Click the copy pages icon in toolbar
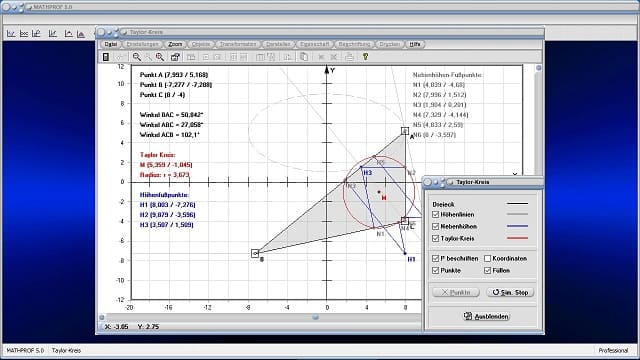 coord(304,57)
